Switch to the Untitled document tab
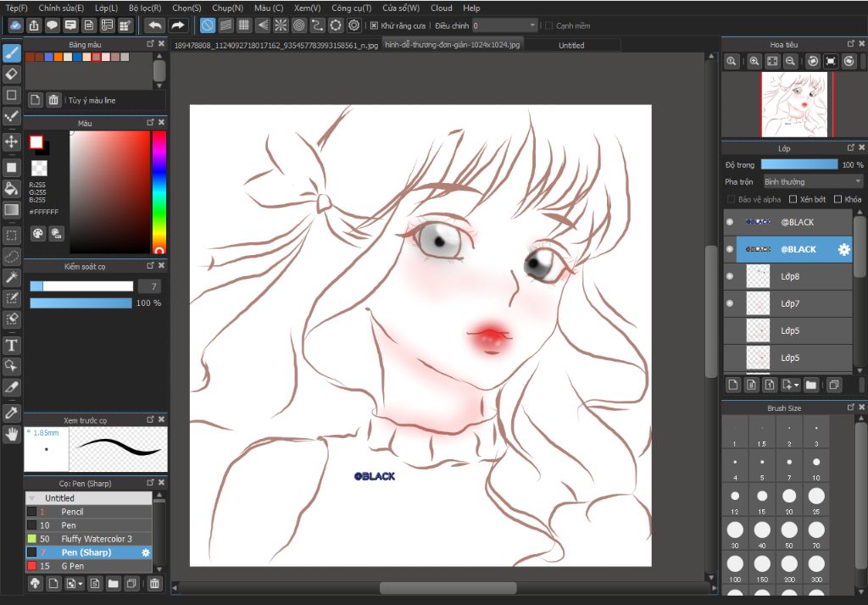The image size is (868, 605). pyautogui.click(x=570, y=45)
